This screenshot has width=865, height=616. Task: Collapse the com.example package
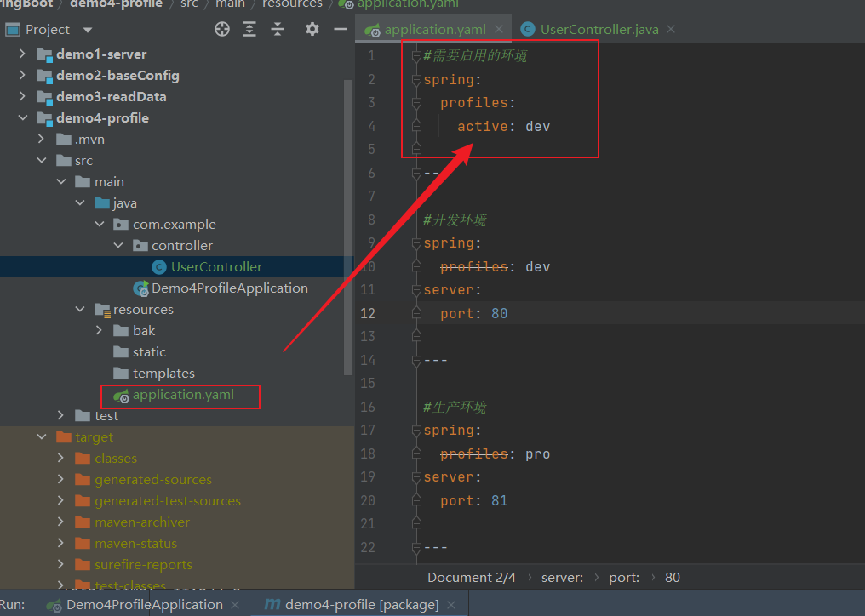(x=100, y=224)
